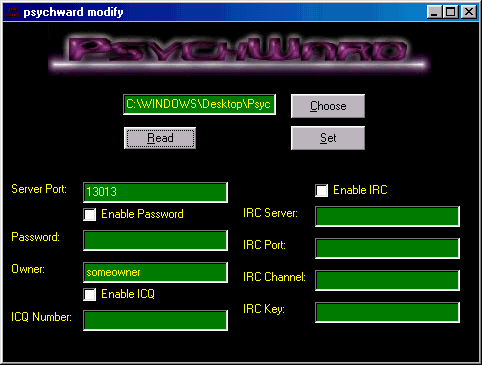Image resolution: width=482 pixels, height=365 pixels.
Task: Click the 'ICQ Number:' label
Action: (41, 317)
